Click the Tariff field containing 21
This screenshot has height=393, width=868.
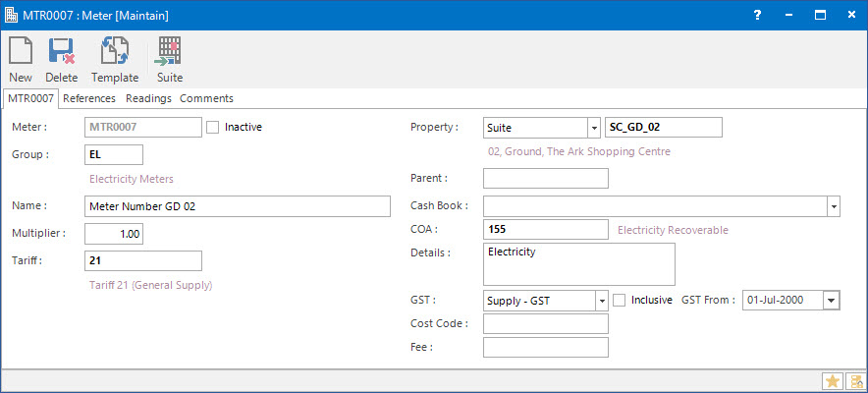(143, 260)
